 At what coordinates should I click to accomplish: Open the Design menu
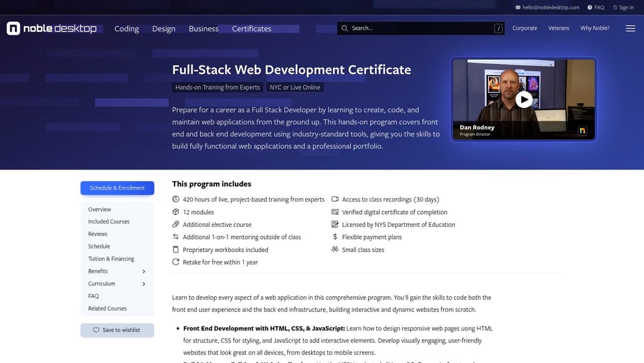(163, 29)
